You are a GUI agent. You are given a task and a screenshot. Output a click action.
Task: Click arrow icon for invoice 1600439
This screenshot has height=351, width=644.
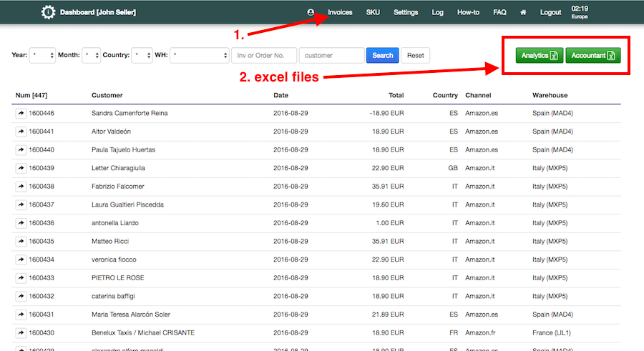[x=21, y=168]
